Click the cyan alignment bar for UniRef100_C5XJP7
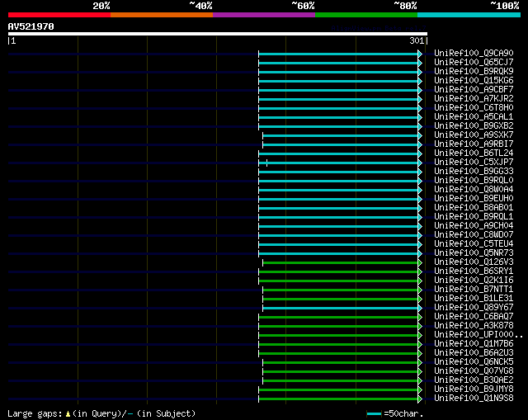The image size is (528, 420). pos(338,163)
